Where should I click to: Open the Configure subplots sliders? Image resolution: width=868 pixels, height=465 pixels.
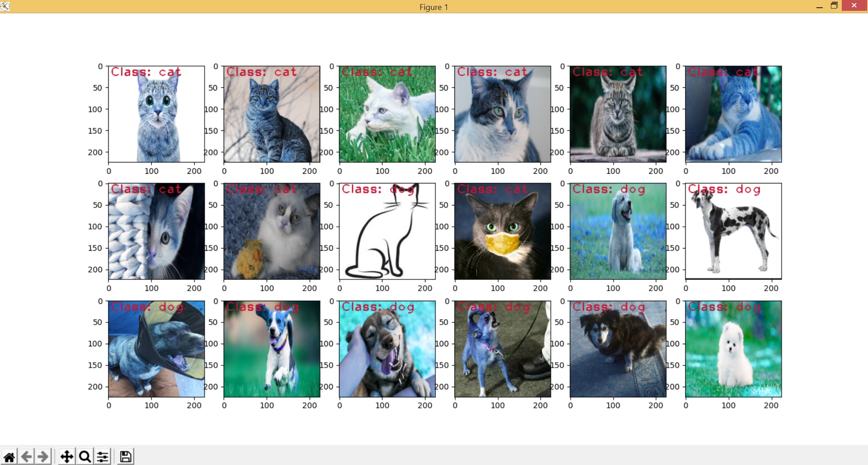click(102, 456)
